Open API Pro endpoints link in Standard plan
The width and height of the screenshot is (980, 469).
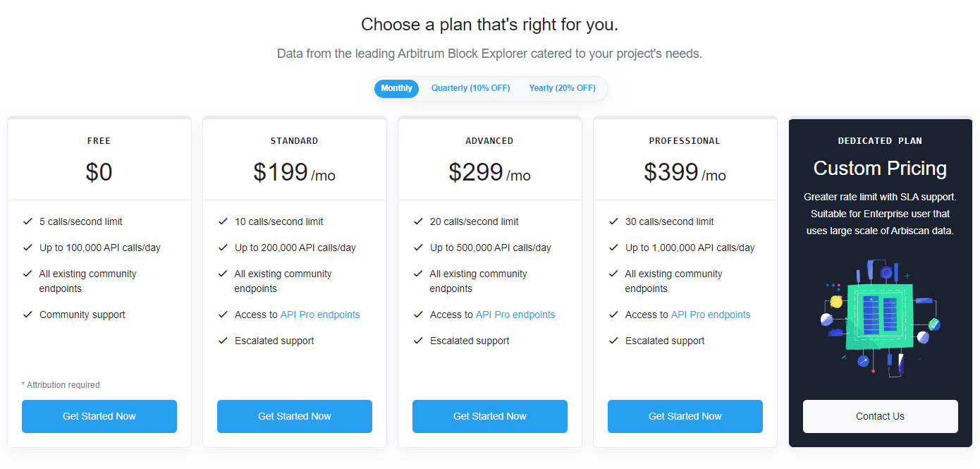click(320, 315)
